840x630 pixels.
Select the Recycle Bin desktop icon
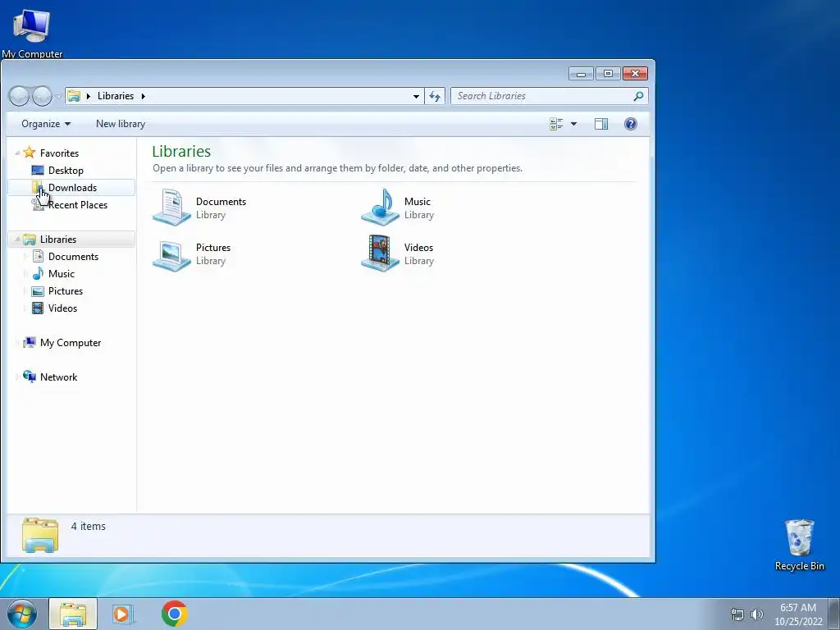pyautogui.click(x=799, y=545)
